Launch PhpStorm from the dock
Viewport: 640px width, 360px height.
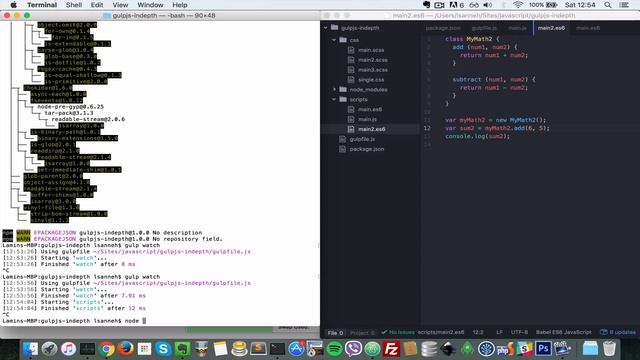click(x=505, y=349)
